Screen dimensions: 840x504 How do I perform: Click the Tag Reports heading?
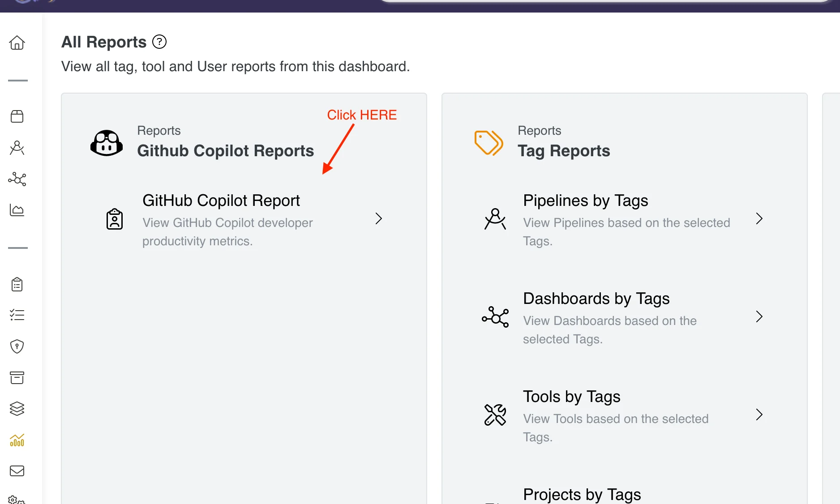coord(564,151)
